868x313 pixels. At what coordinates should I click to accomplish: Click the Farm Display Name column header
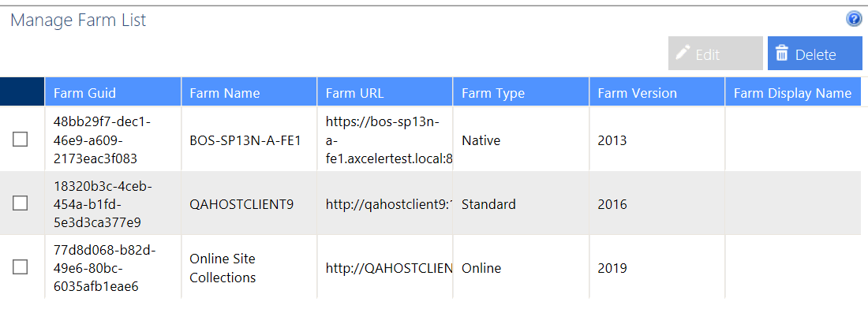click(793, 91)
